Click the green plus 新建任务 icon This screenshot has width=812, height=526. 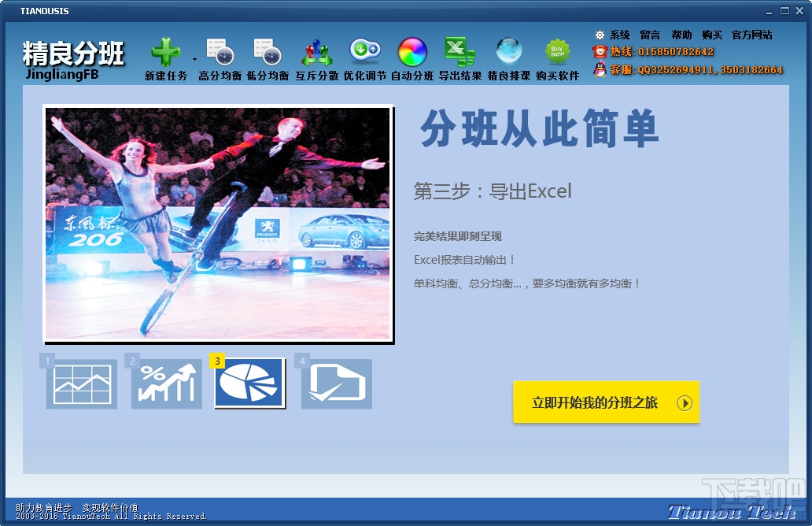coord(166,52)
